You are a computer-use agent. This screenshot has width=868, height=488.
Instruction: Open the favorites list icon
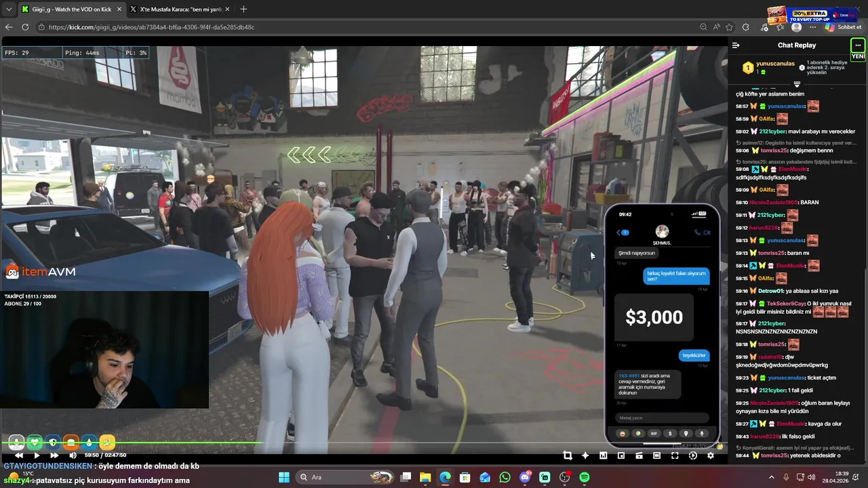click(x=780, y=27)
